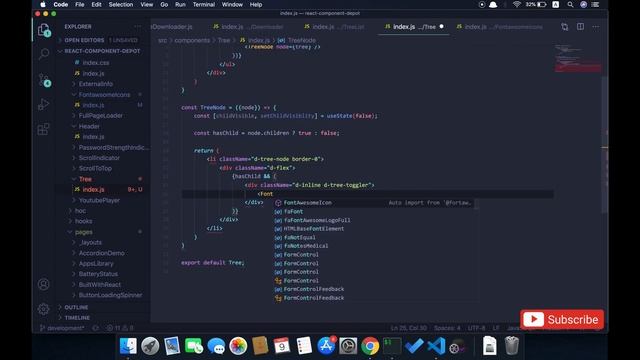
Task: Open the Run menu
Action: pos(180,4)
